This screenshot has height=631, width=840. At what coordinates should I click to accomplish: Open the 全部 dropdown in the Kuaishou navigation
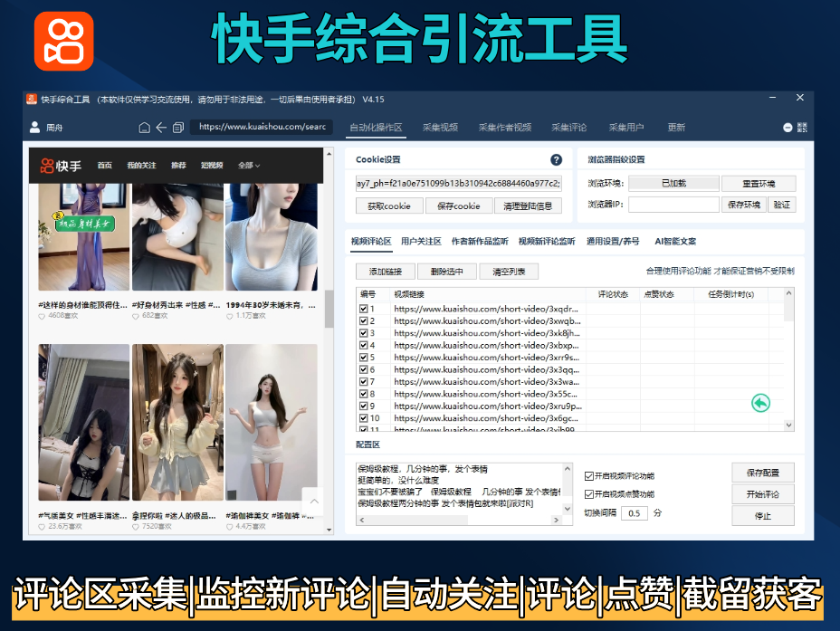pyautogui.click(x=249, y=165)
